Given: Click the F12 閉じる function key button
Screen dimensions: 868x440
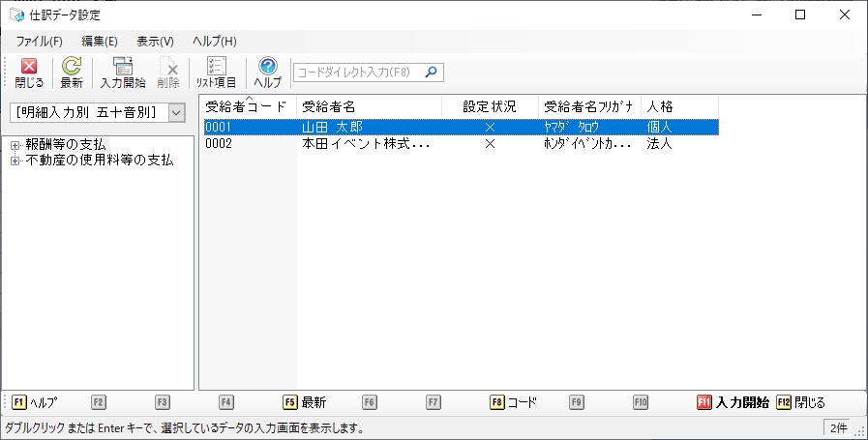Looking at the screenshot, I should [x=801, y=402].
